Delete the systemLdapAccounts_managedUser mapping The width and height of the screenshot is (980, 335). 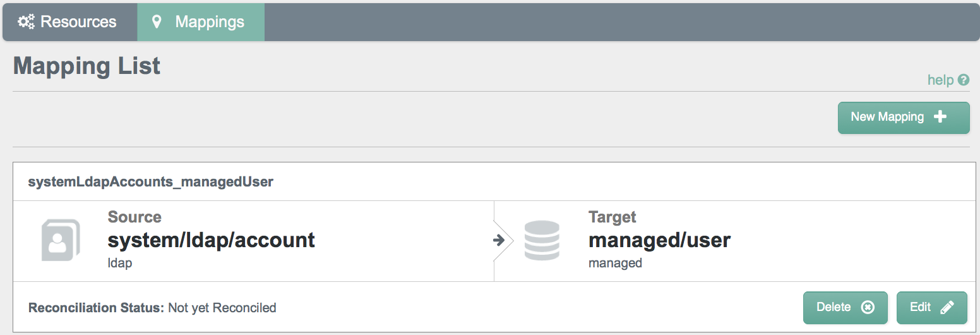pyautogui.click(x=846, y=308)
